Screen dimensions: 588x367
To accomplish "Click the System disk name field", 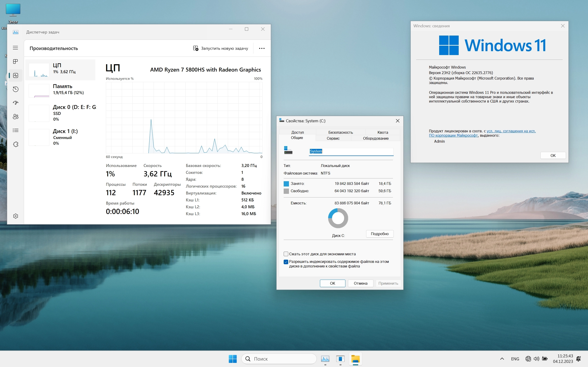I will coord(351,151).
